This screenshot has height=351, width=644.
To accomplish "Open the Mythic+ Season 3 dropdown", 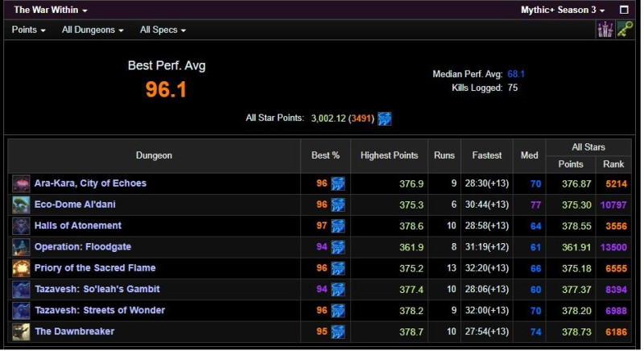I will 562,10.
